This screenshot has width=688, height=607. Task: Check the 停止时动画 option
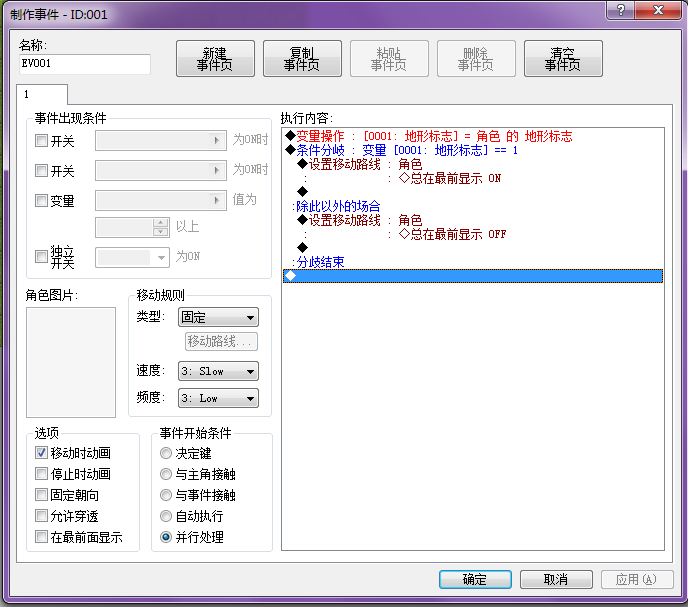point(41,474)
